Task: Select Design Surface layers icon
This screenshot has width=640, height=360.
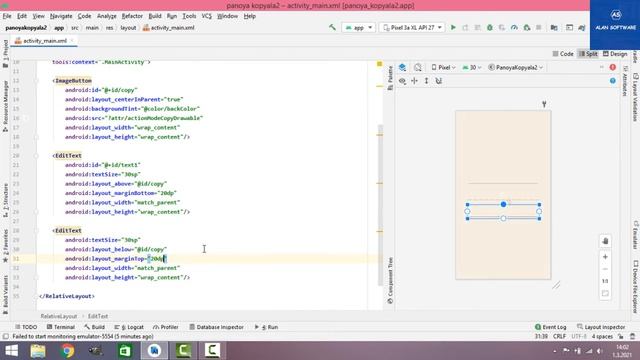Action: click(402, 67)
